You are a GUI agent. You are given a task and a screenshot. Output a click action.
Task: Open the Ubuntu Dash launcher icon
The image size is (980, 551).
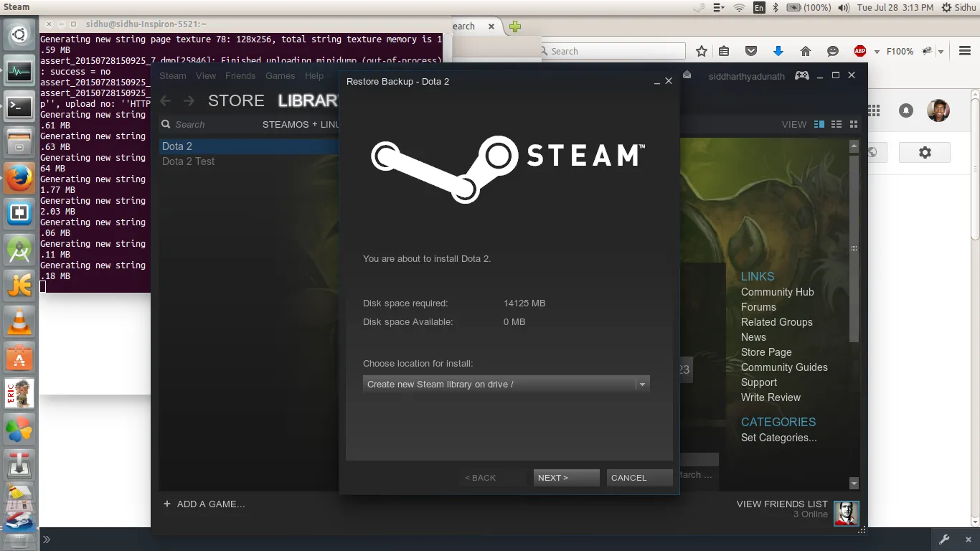coord(19,34)
